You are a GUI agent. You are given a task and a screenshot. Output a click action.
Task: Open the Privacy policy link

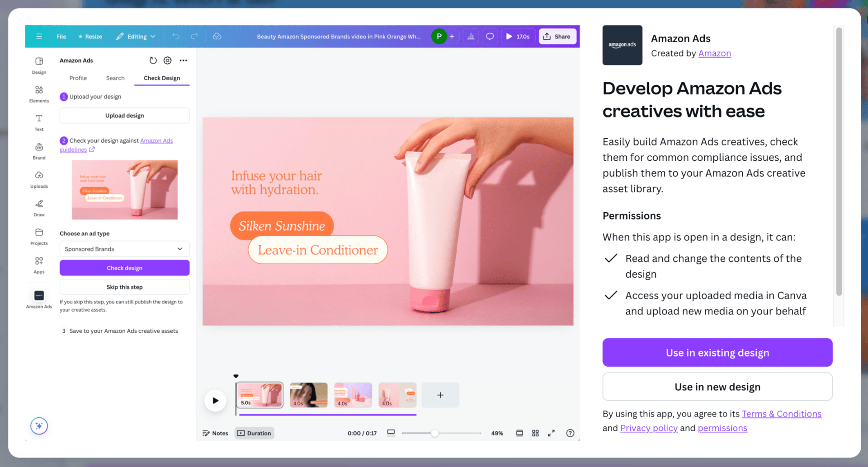649,428
